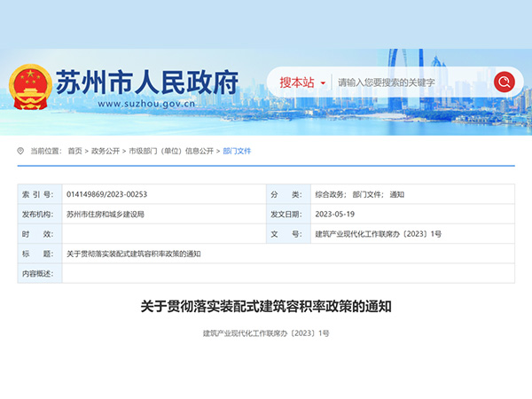This screenshot has height=399, width=532.
Task: Select publisher 苏州市住房和城乡建设局
Action: point(106,214)
